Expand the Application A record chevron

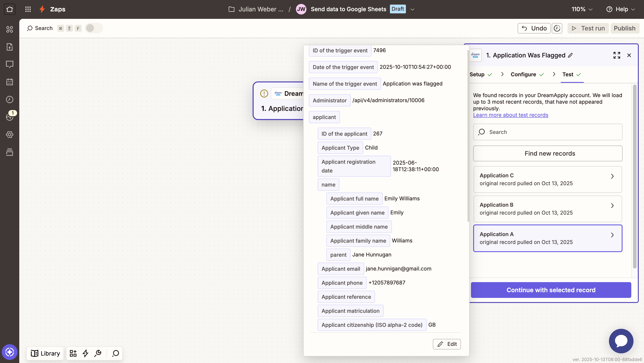612,235
